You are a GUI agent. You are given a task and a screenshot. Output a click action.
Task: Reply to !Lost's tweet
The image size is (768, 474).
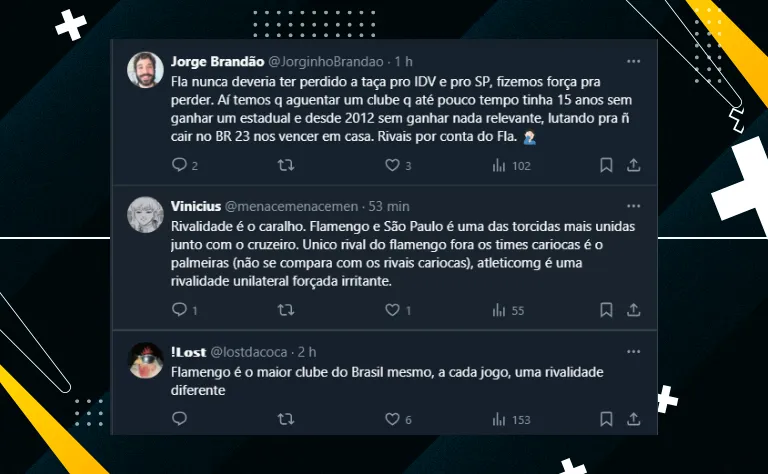[180, 419]
